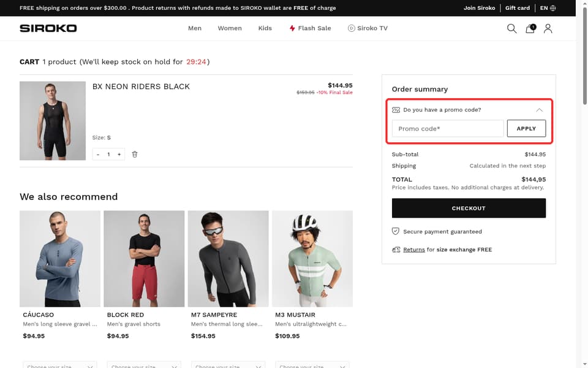Image resolution: width=588 pixels, height=368 pixels.
Task: Click the $109.95 price under M3 MUSTAIR
Action: pos(287,336)
